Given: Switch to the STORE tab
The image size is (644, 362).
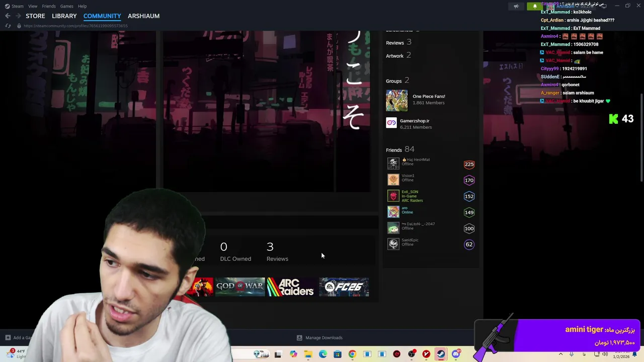Looking at the screenshot, I should [35, 16].
